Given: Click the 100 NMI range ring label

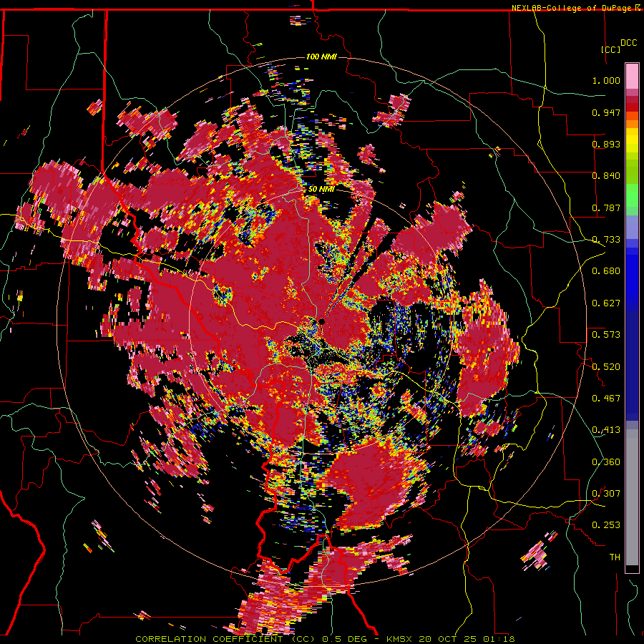Looking at the screenshot, I should (321, 57).
